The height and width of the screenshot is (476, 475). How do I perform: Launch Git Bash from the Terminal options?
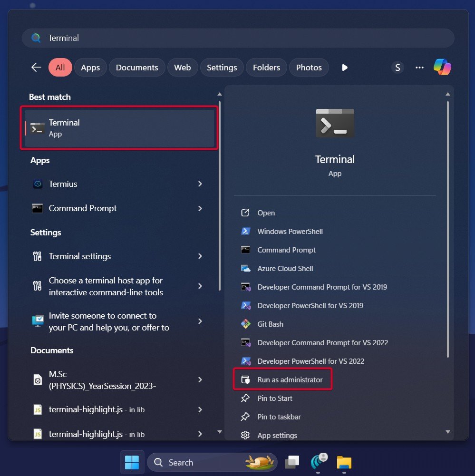pos(270,324)
